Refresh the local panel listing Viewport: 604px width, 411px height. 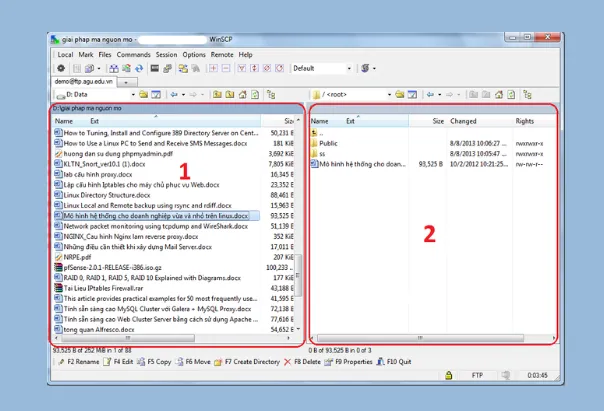pyautogui.click(x=255, y=94)
